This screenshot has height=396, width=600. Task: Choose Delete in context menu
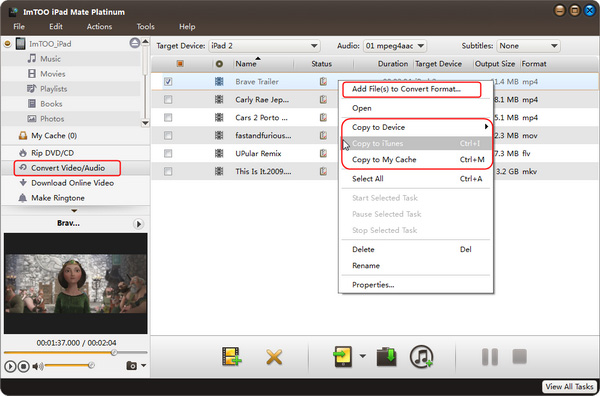coord(416,249)
